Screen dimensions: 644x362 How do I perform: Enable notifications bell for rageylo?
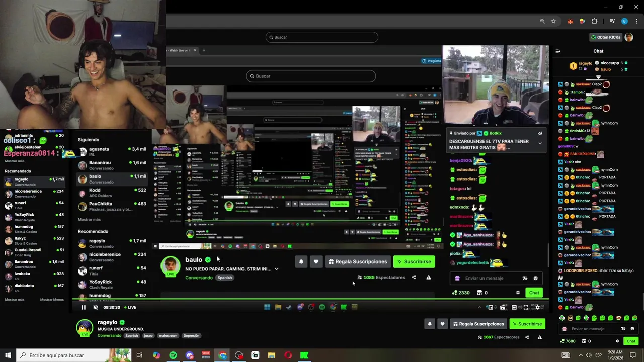point(430,324)
